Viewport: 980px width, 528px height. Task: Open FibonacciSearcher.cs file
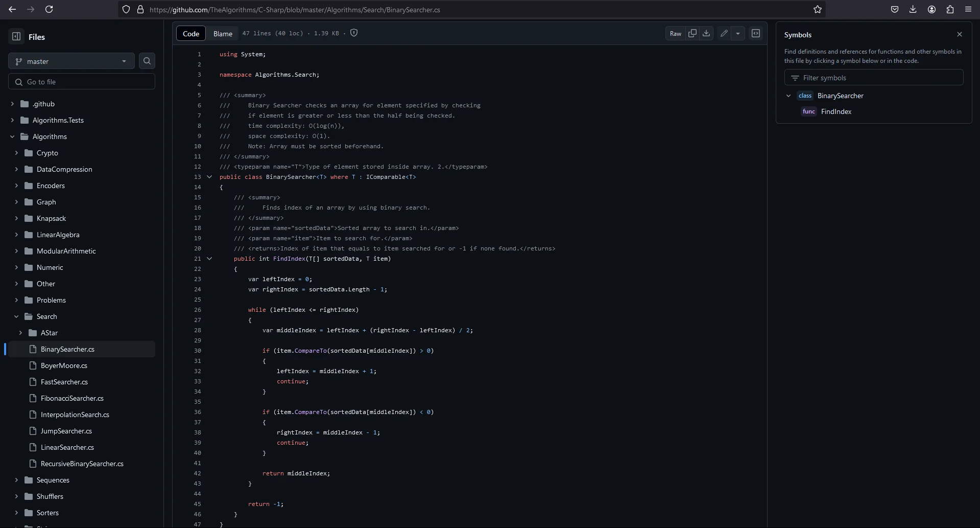pyautogui.click(x=72, y=398)
